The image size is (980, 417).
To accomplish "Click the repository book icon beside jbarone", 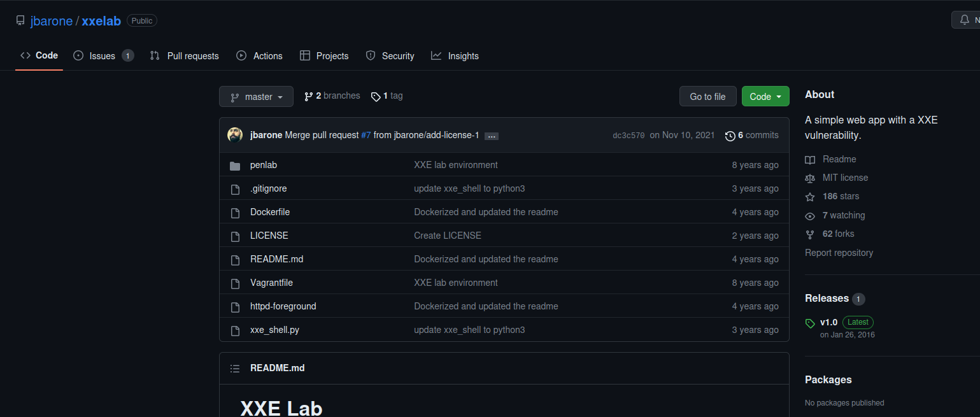I will tap(20, 20).
